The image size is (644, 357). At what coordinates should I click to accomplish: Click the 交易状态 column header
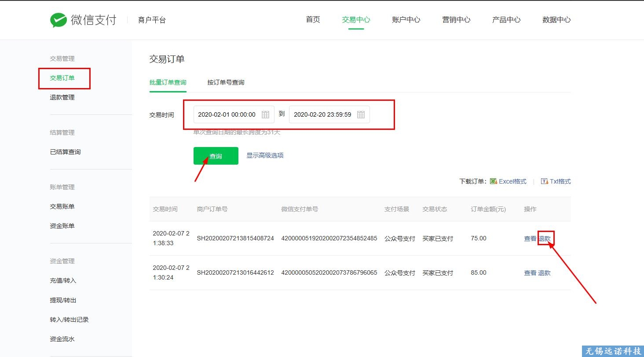coord(435,209)
